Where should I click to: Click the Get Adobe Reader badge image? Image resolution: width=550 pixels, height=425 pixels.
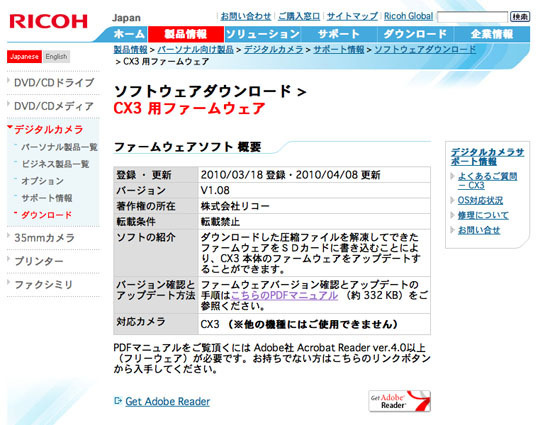click(400, 401)
